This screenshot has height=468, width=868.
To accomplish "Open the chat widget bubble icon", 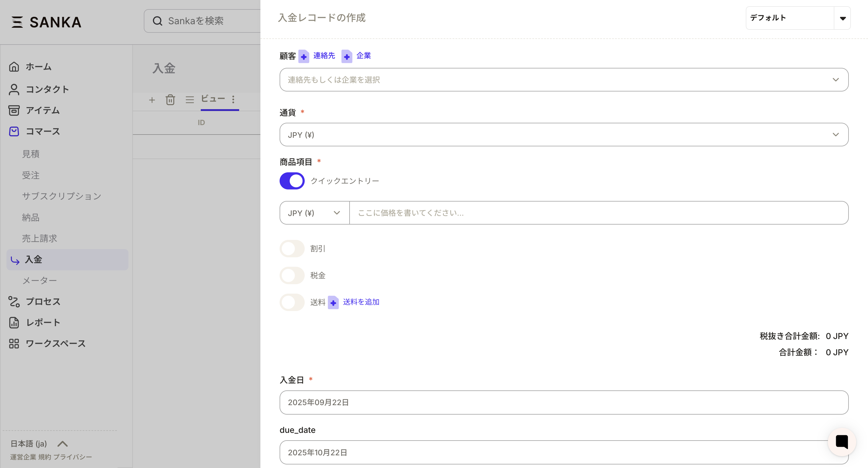I will pyautogui.click(x=841, y=441).
